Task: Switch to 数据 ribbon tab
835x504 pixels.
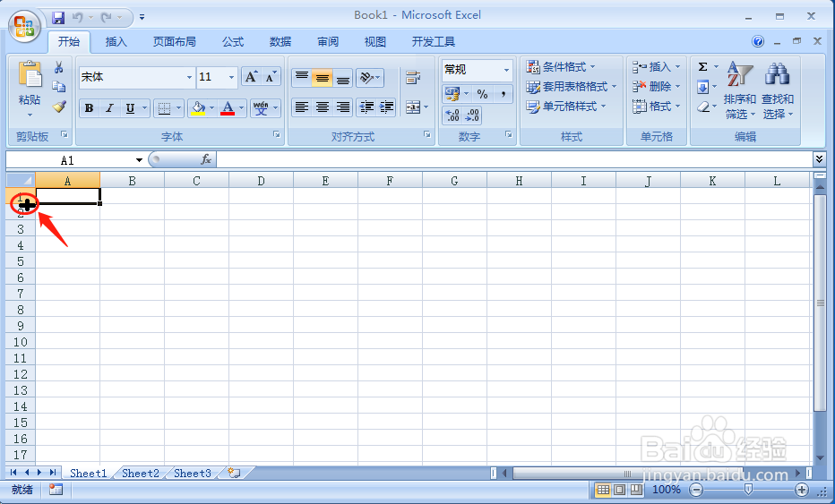Action: click(280, 42)
